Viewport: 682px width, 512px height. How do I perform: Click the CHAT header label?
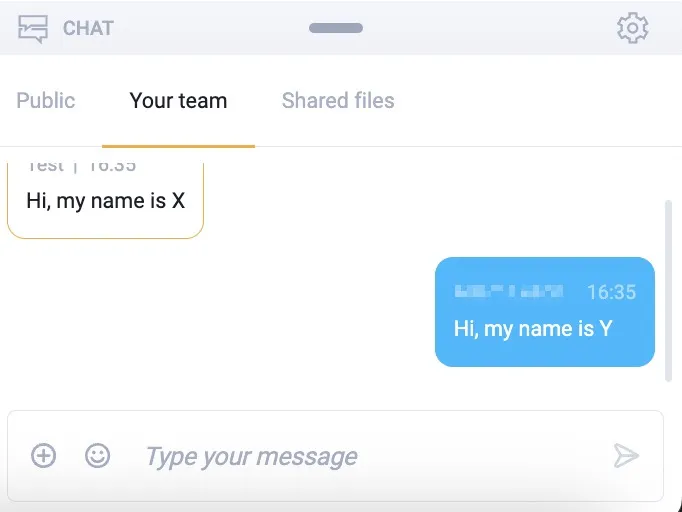[x=88, y=29]
